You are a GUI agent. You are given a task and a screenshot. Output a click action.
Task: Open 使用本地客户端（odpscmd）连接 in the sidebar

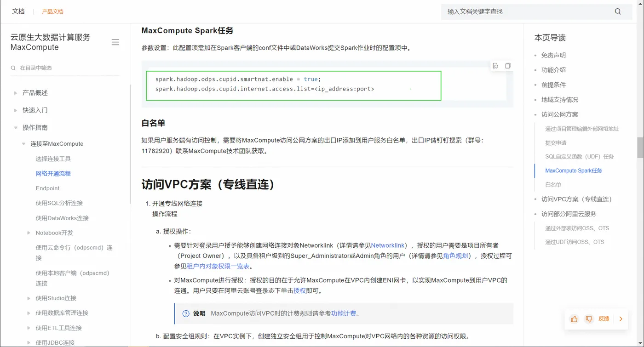coord(73,278)
